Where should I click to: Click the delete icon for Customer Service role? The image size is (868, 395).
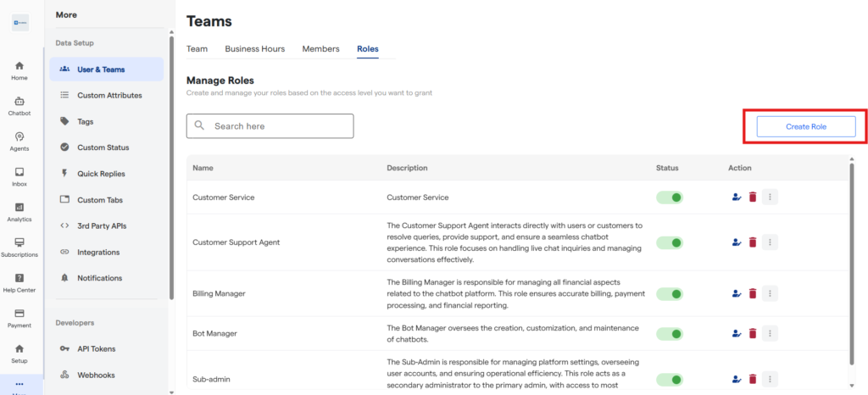click(x=752, y=197)
